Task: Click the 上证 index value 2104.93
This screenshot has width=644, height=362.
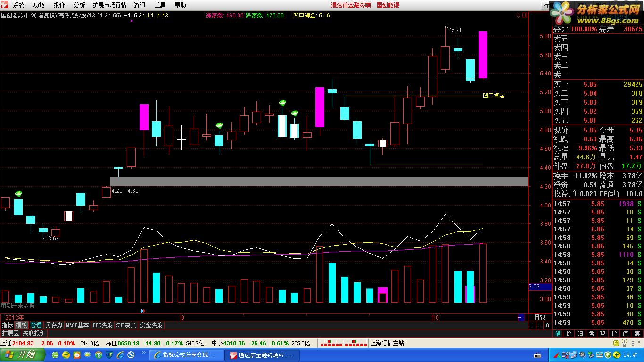Action: click(23, 343)
